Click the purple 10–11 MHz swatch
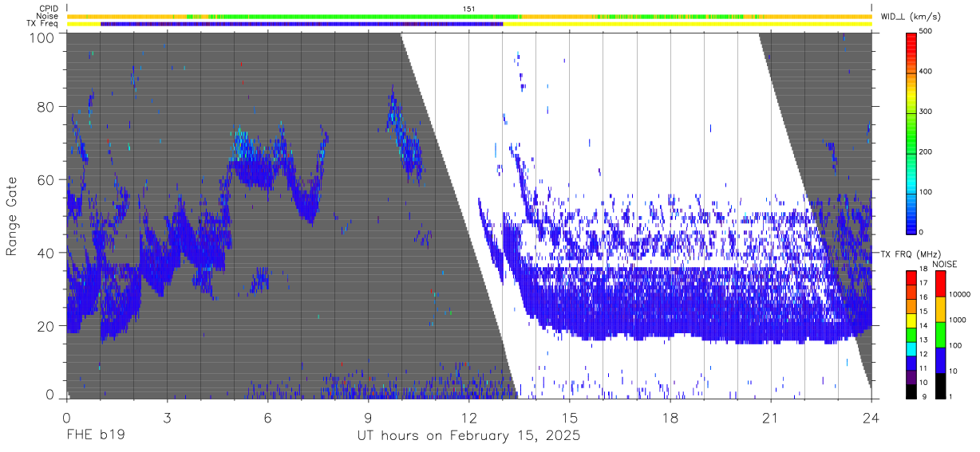Viewport: 980px width, 452px height. (x=911, y=376)
